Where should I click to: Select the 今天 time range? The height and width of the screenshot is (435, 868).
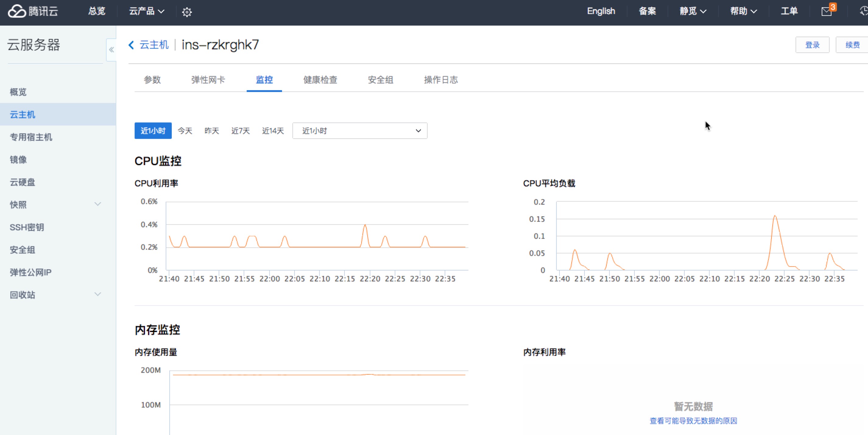point(185,131)
